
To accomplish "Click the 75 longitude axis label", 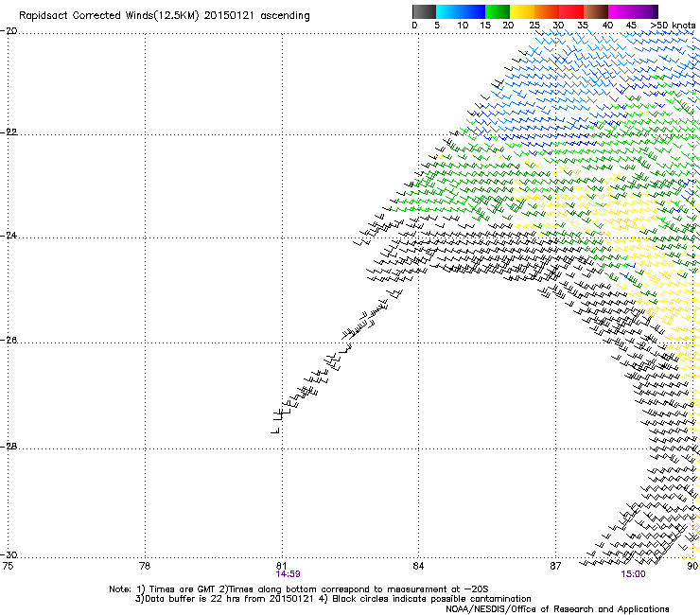I will [8, 566].
